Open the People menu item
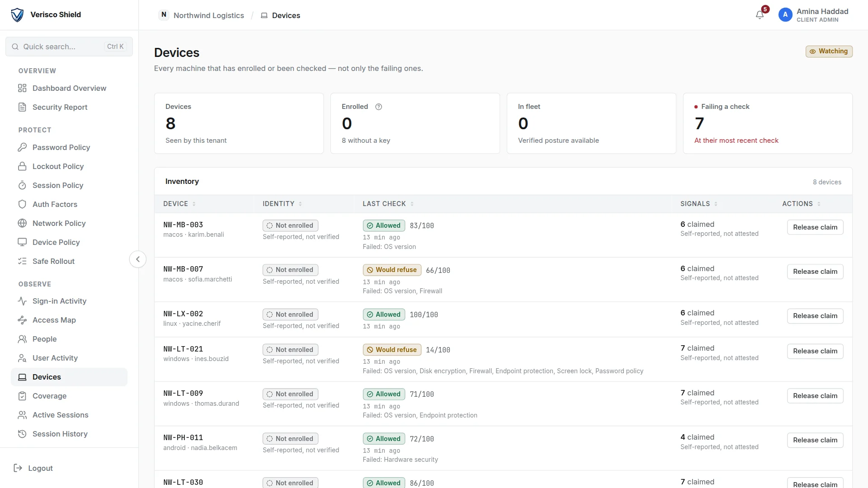 [x=69, y=339]
